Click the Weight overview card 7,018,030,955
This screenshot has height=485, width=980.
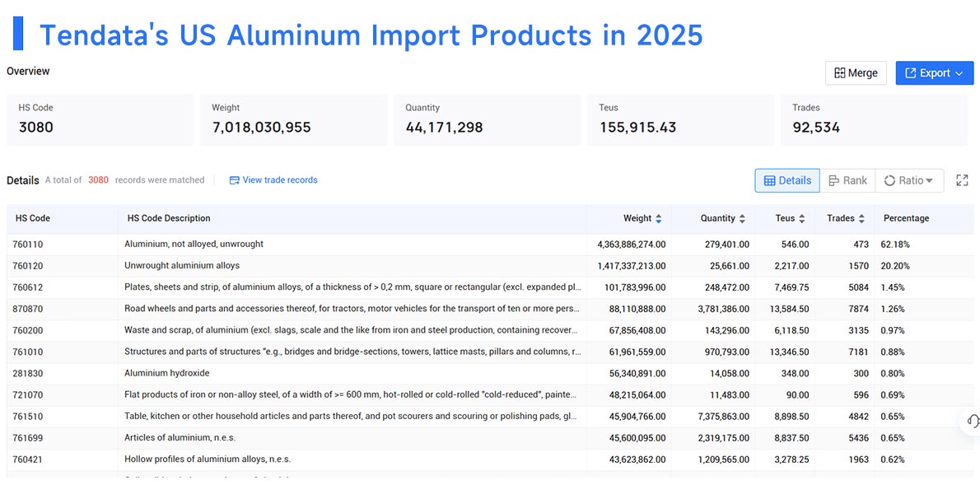coord(293,120)
